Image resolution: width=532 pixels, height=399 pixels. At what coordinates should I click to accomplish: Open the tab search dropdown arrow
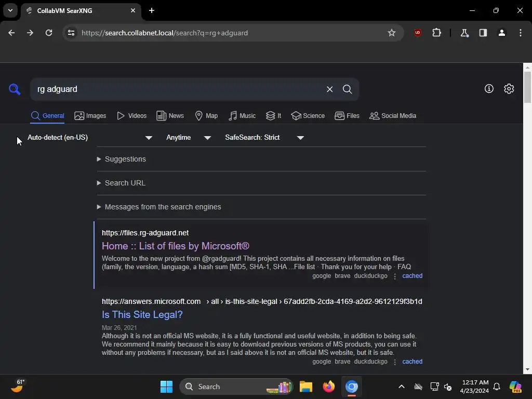tap(10, 10)
